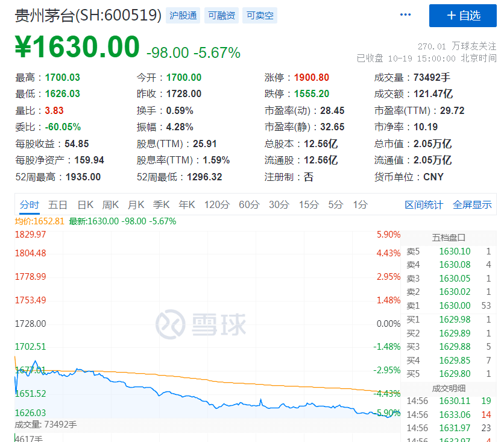
Task: View the 季K chart
Action: point(162,205)
